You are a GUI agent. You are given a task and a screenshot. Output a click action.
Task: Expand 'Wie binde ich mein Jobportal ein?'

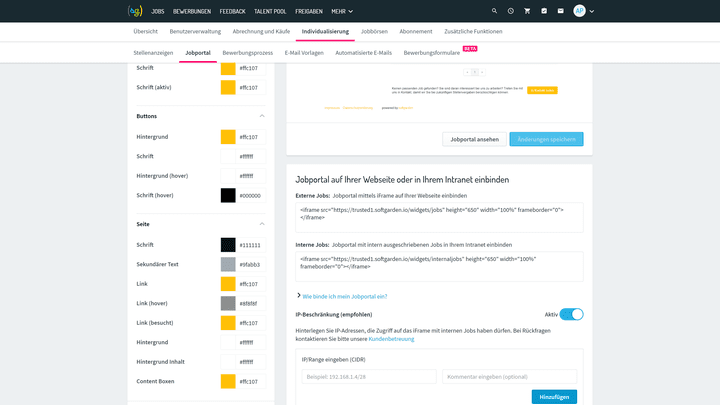343,296
